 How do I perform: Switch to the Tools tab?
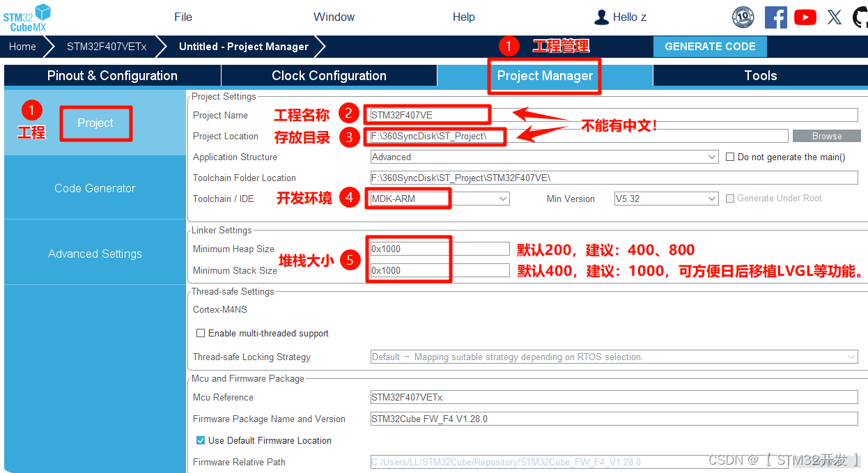point(760,76)
